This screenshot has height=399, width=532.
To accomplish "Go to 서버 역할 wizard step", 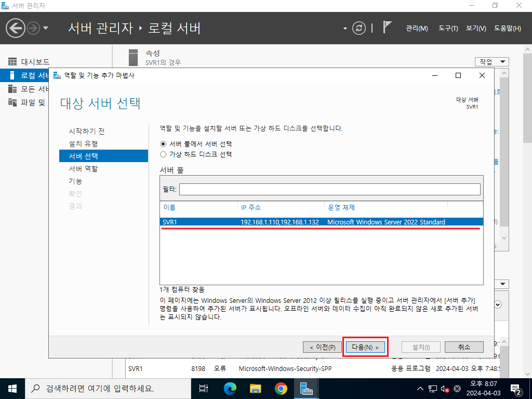I will point(84,169).
